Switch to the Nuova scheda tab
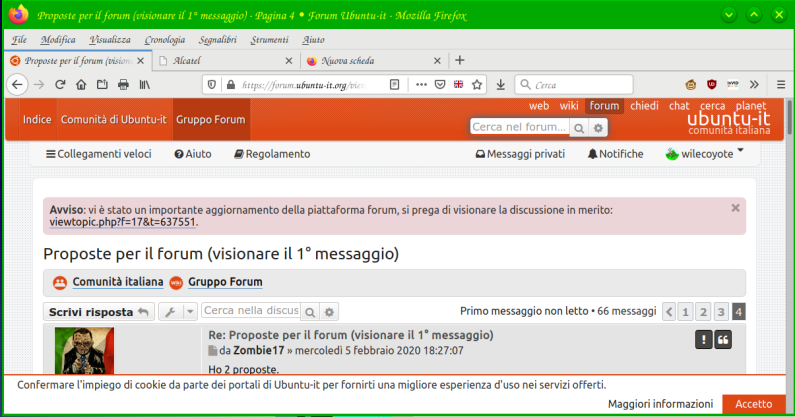This screenshot has width=795, height=417. click(x=374, y=61)
